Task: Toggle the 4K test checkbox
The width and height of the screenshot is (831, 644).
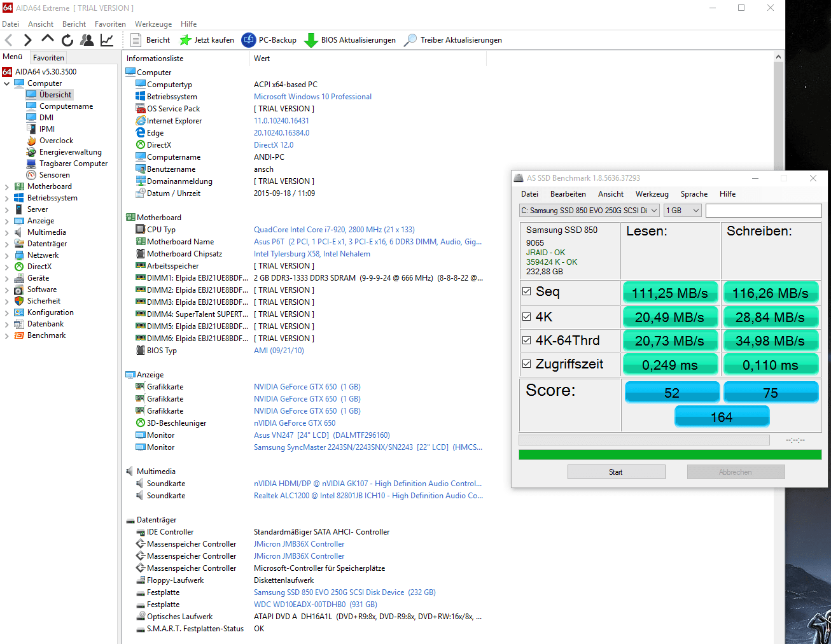Action: coord(526,316)
